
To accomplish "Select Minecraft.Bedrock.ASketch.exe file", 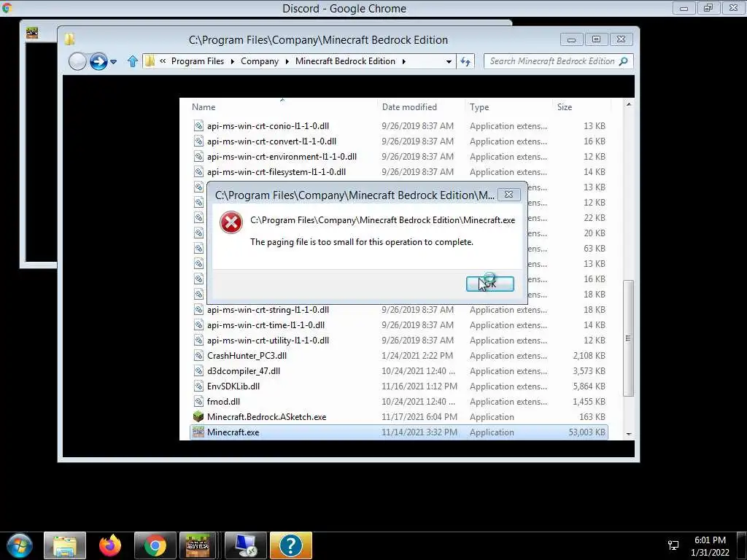I will click(x=267, y=416).
